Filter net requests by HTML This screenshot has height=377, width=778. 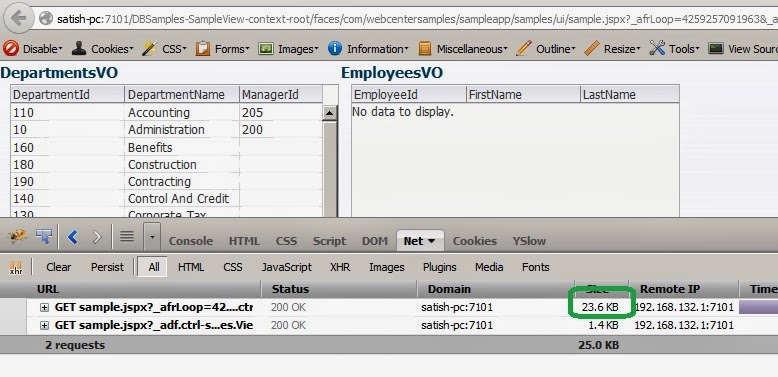point(191,267)
